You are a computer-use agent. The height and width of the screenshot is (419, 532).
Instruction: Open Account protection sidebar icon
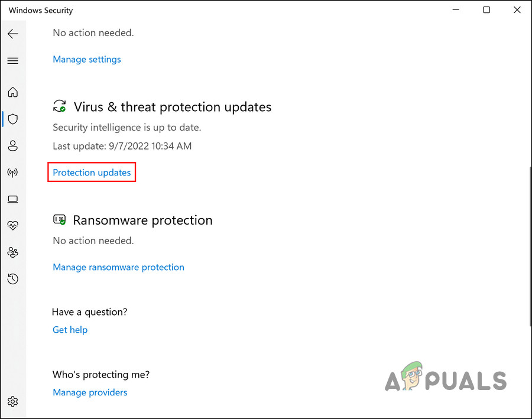tap(12, 145)
